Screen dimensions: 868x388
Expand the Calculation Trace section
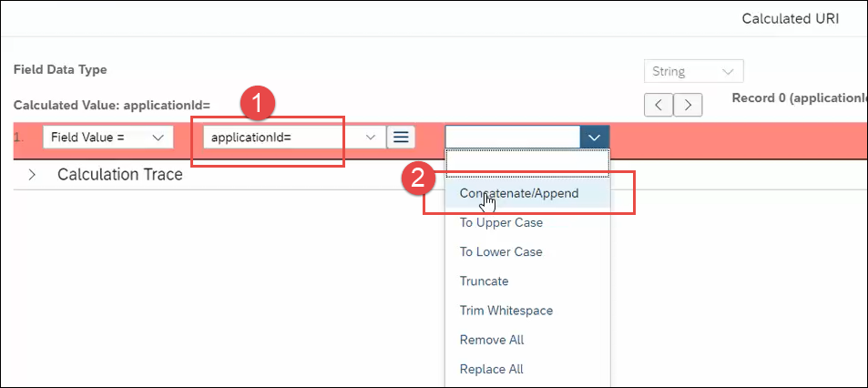33,174
